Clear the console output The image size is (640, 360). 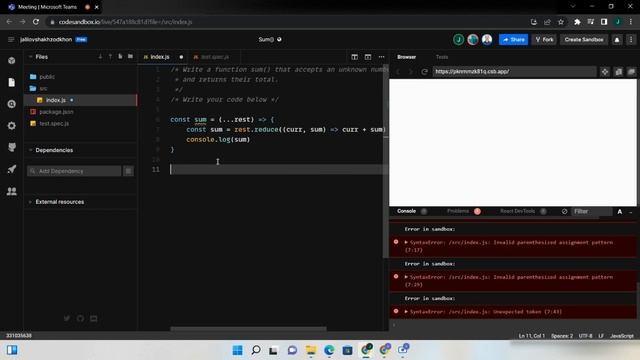tap(564, 211)
